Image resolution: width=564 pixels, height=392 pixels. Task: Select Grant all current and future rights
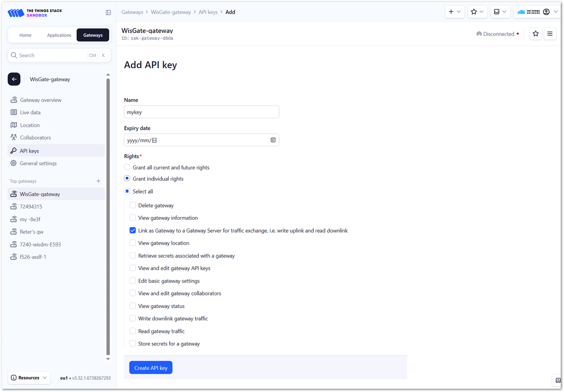pos(127,167)
